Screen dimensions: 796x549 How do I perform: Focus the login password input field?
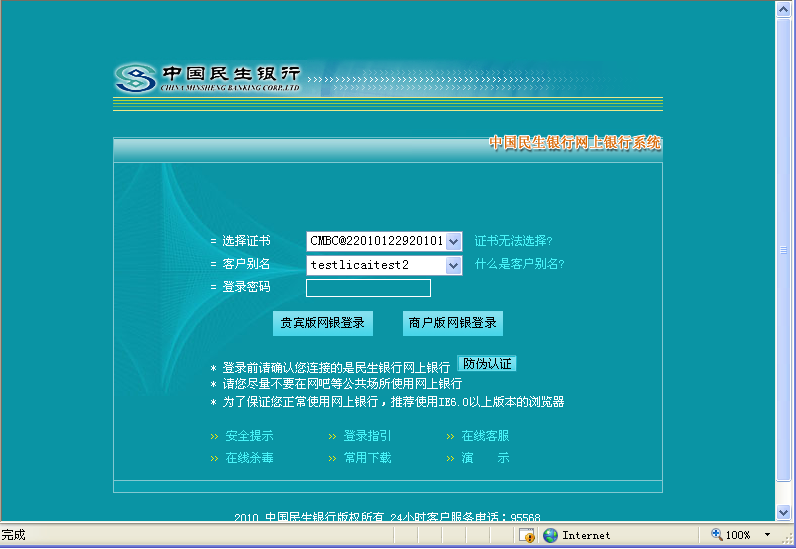[x=369, y=288]
